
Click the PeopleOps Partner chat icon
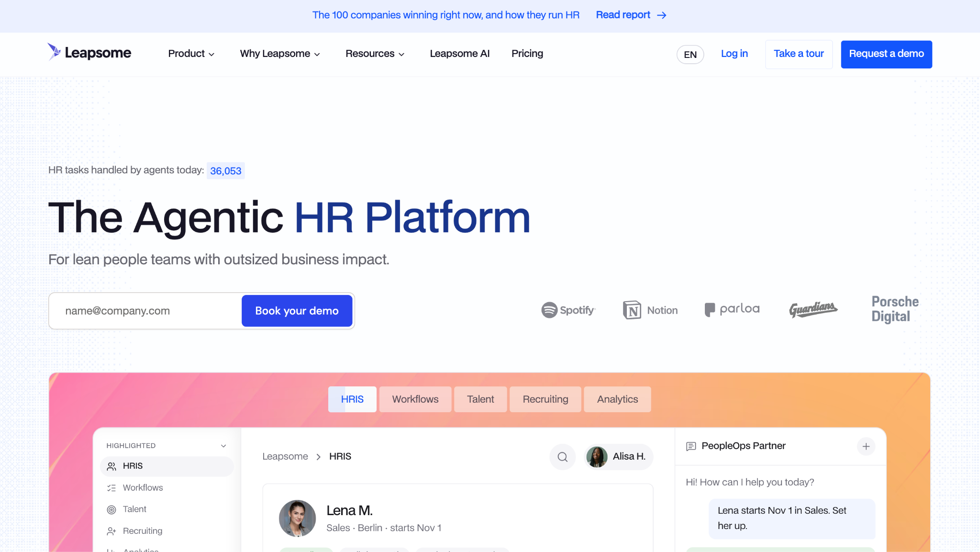tap(691, 446)
